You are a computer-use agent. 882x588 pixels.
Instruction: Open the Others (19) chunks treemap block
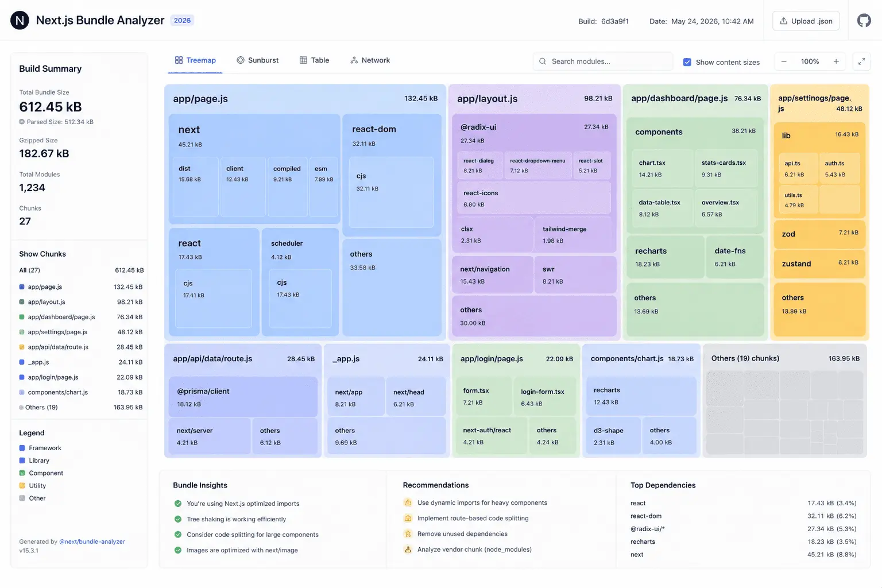[784, 401]
